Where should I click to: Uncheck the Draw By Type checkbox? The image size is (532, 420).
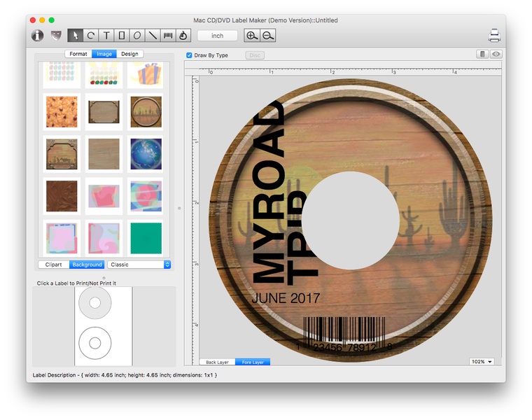(190, 55)
